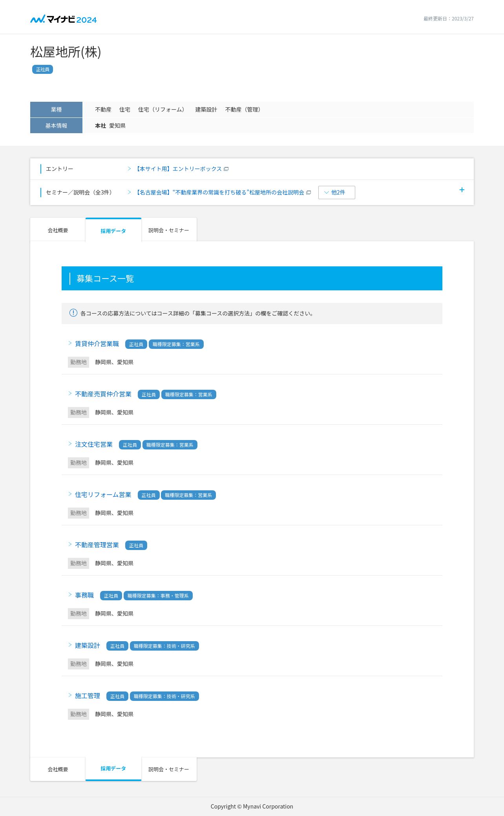The height and width of the screenshot is (816, 504).
Task: Switch to the bottom 説明会・セミナー tab
Action: click(x=169, y=769)
